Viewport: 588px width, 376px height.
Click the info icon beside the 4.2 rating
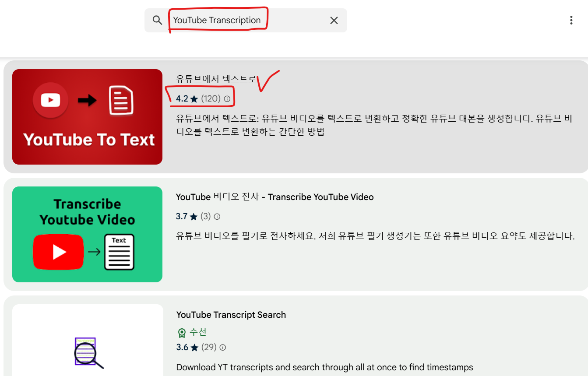tap(227, 99)
